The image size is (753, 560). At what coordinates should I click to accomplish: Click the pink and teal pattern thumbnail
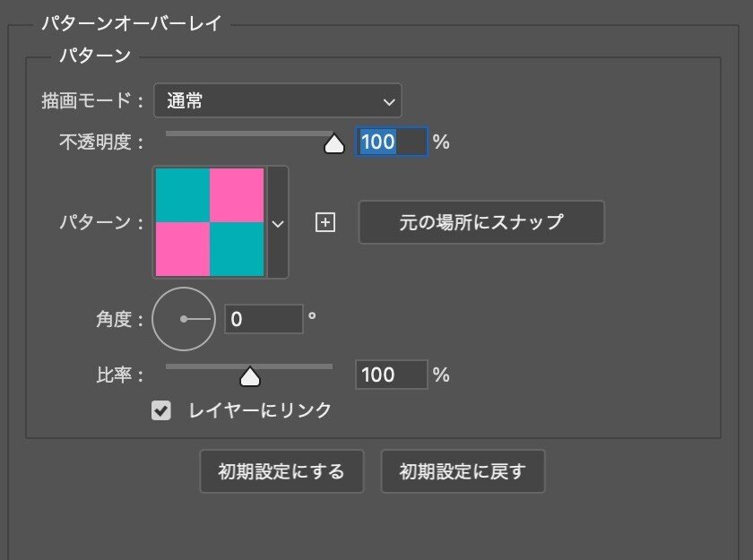tap(210, 222)
